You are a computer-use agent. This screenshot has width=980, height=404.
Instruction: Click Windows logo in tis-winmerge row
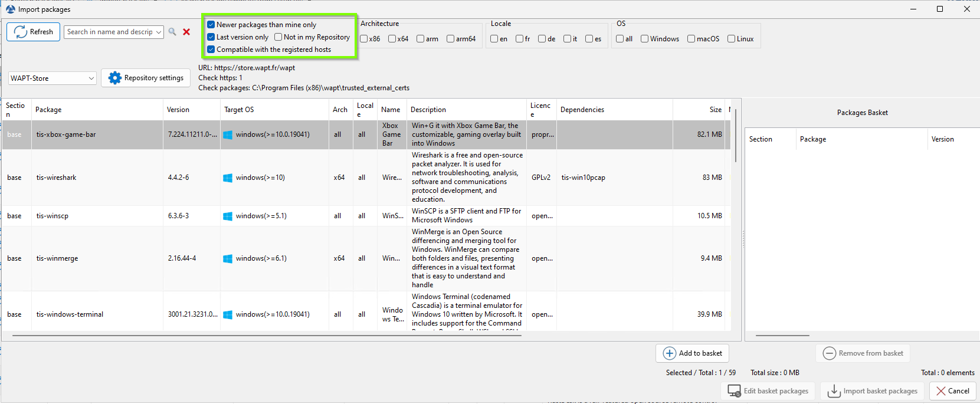228,258
